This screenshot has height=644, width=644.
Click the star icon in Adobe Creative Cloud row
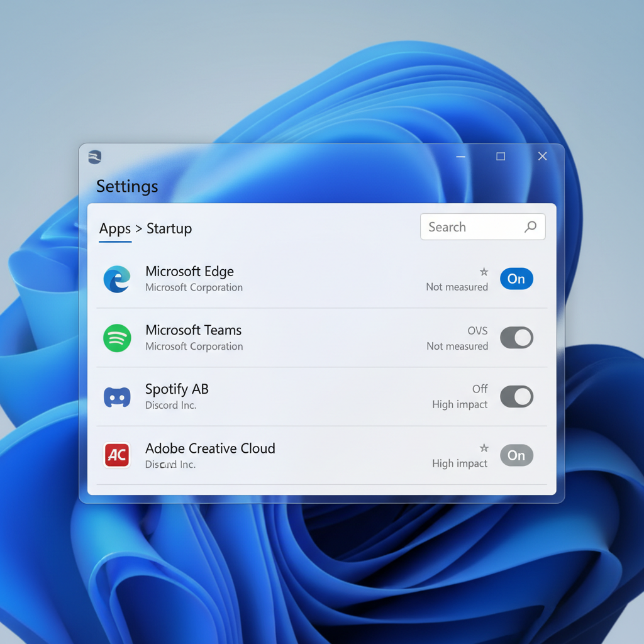(x=484, y=448)
